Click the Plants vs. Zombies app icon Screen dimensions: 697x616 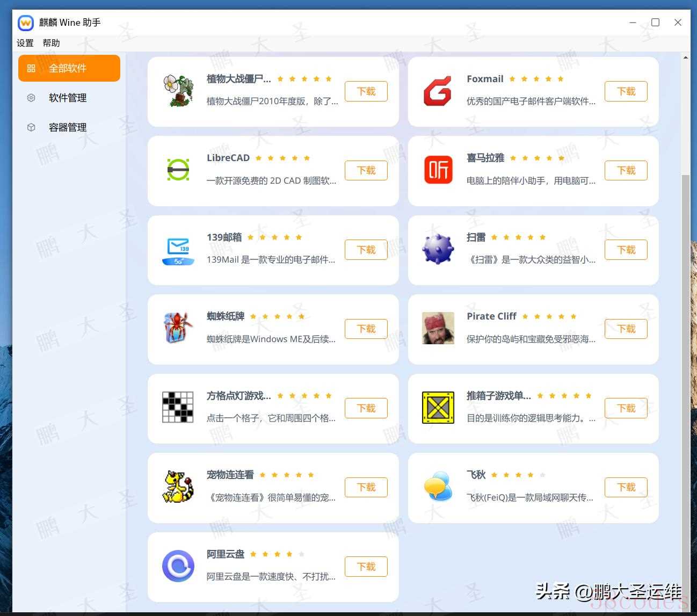pyautogui.click(x=178, y=91)
